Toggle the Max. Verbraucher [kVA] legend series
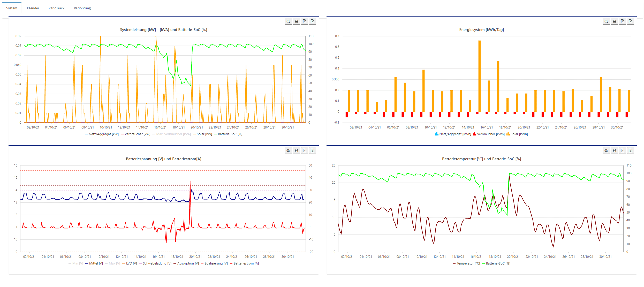Image resolution: width=644 pixels, height=287 pixels. [x=173, y=134]
